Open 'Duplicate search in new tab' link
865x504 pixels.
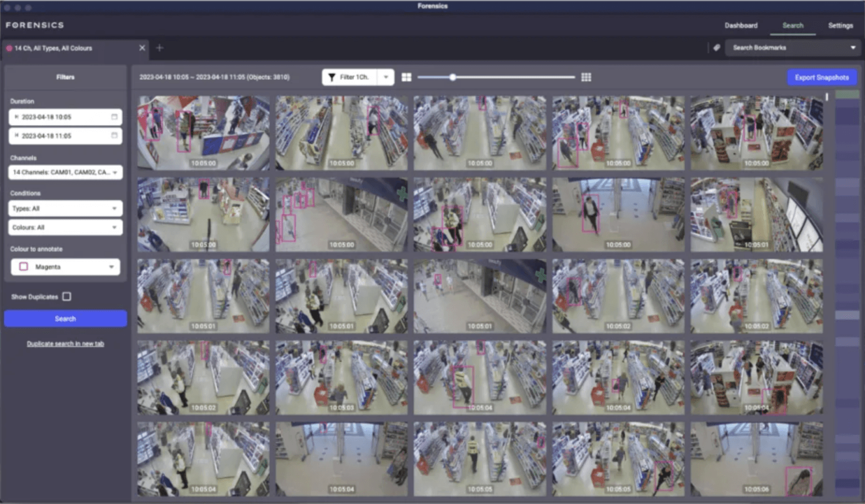point(65,344)
